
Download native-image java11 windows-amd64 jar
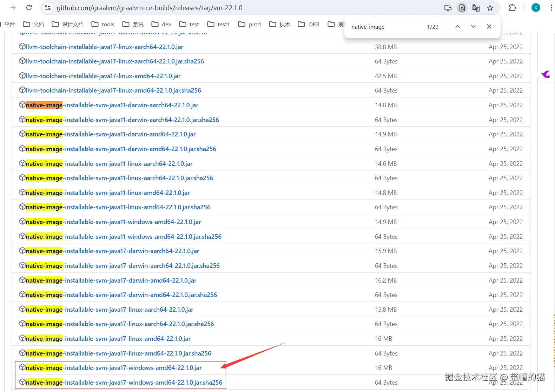113,222
